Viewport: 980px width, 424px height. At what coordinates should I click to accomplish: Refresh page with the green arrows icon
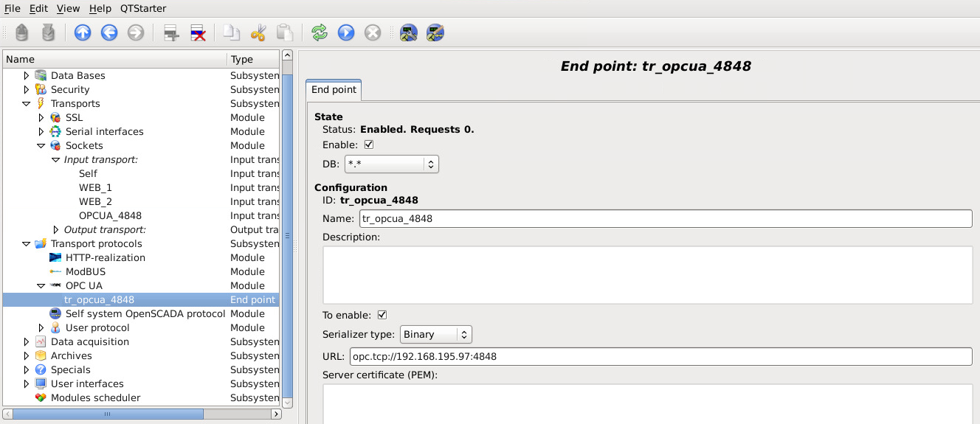tap(319, 32)
